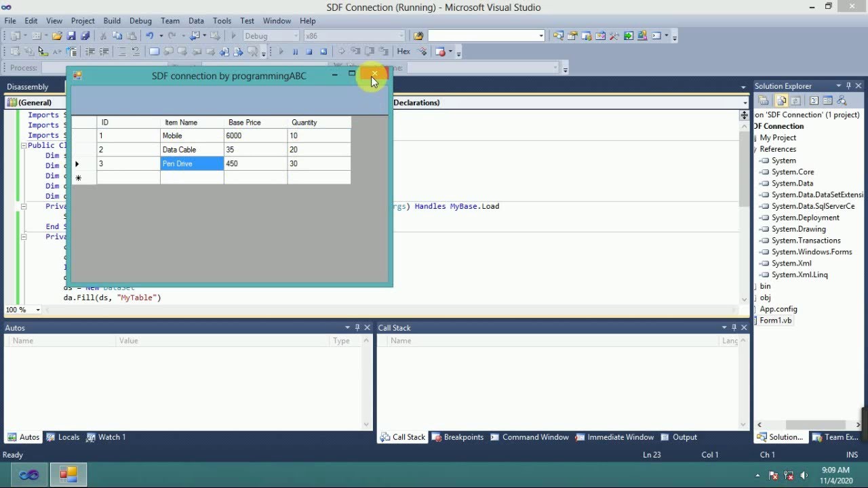Click the 6000 base price cell
The width and height of the screenshot is (868, 488).
click(x=256, y=136)
